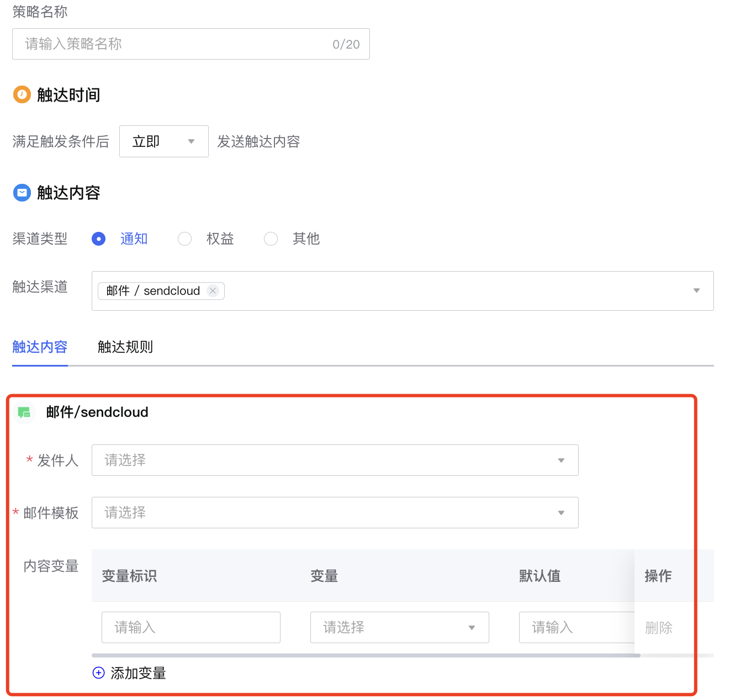Focus the 策略名称 input field
The width and height of the screenshot is (730, 700).
click(191, 44)
